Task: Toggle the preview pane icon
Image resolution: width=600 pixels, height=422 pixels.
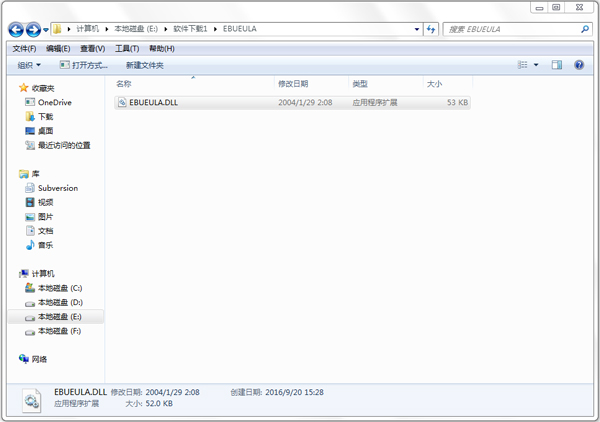Action: tap(557, 65)
